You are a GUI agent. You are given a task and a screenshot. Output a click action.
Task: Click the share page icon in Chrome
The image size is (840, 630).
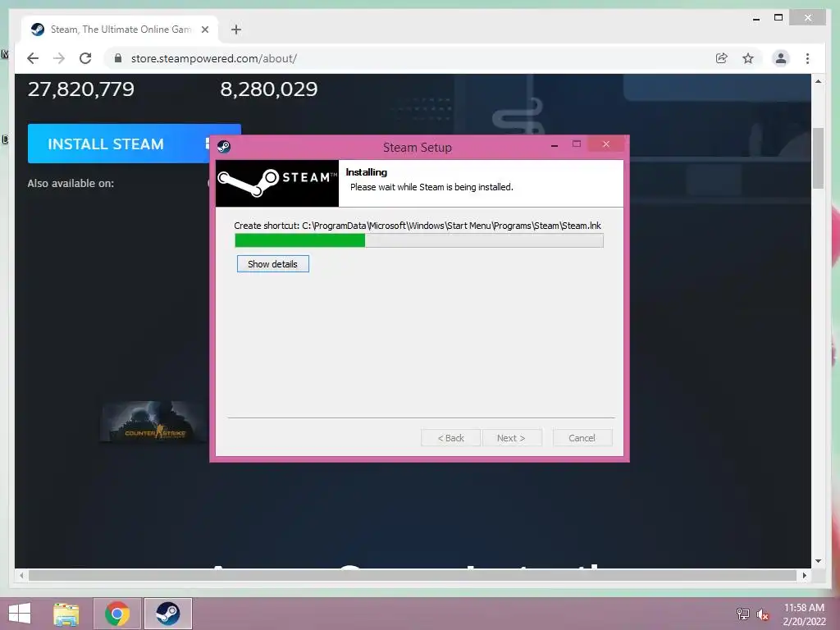(722, 58)
